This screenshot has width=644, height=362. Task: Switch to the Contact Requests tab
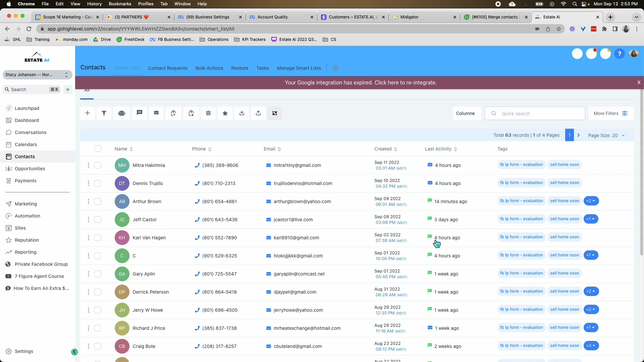click(x=168, y=68)
